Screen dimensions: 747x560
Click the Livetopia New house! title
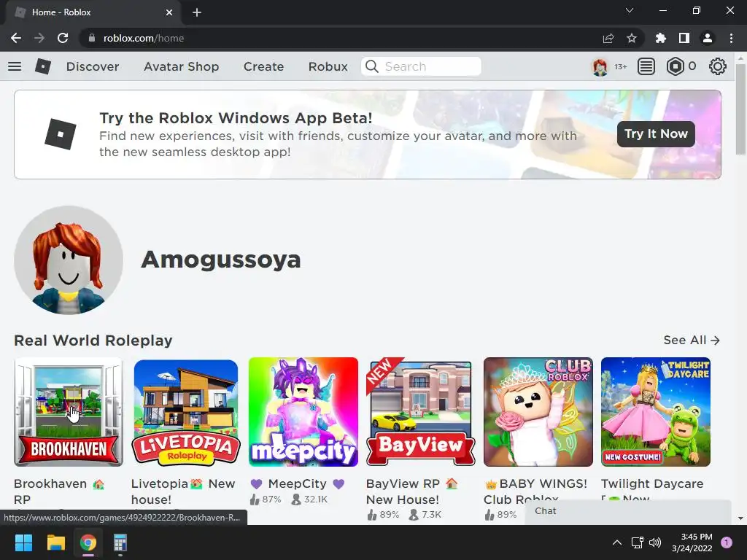[x=183, y=491]
